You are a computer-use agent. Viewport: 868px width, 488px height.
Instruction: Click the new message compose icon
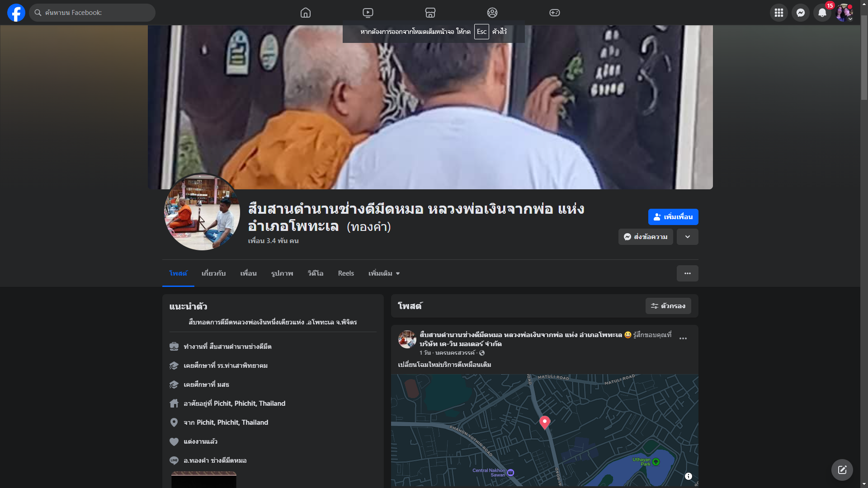click(842, 470)
